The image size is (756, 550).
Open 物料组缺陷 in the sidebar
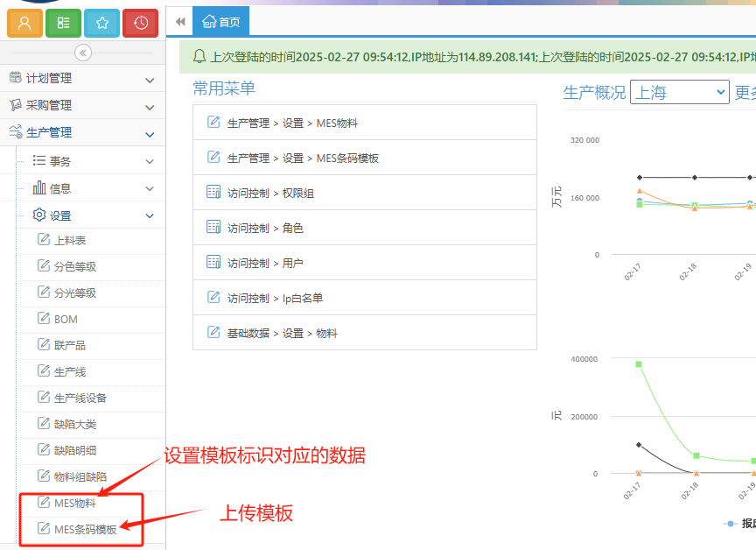click(80, 476)
